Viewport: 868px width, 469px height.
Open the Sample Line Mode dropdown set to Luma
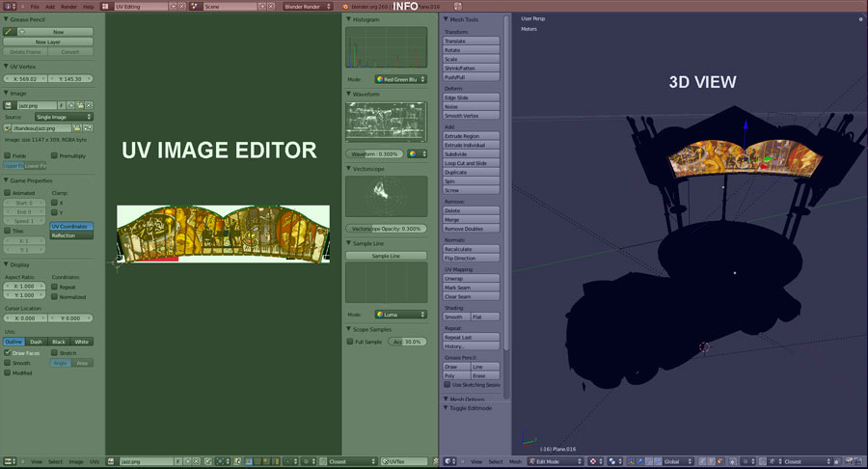pyautogui.click(x=401, y=315)
